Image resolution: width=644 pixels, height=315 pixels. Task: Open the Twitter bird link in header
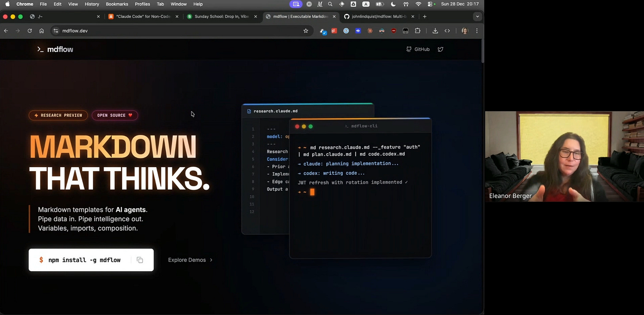441,50
